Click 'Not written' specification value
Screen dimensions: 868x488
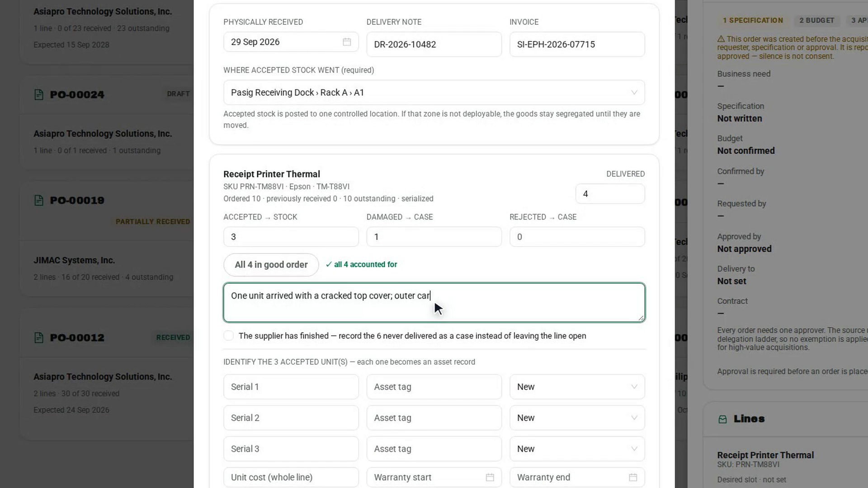(x=740, y=118)
